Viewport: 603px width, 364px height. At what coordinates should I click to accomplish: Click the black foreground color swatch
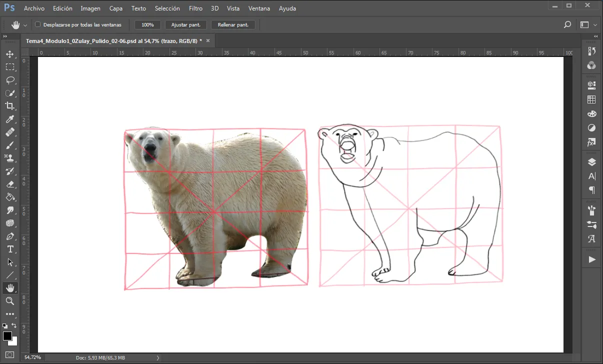pos(7,335)
